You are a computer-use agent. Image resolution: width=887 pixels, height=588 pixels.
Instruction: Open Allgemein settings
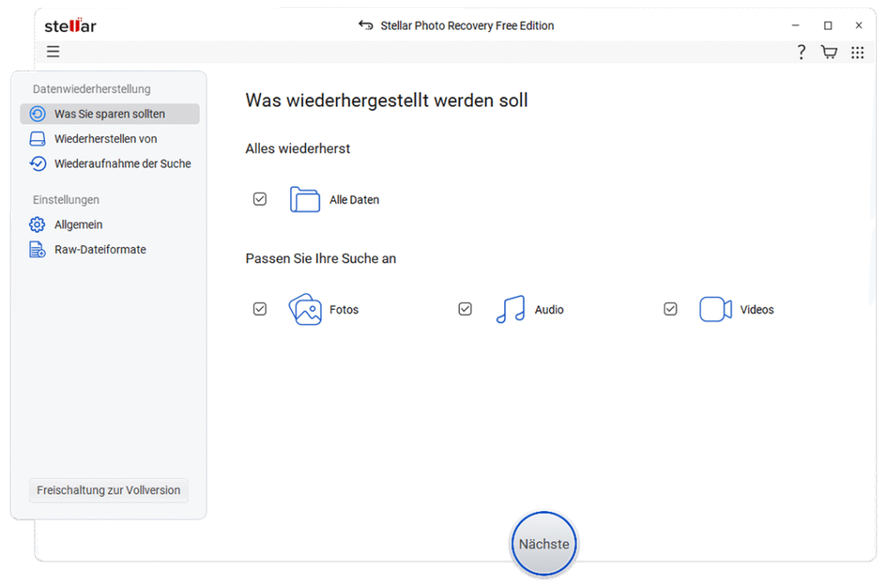[78, 224]
